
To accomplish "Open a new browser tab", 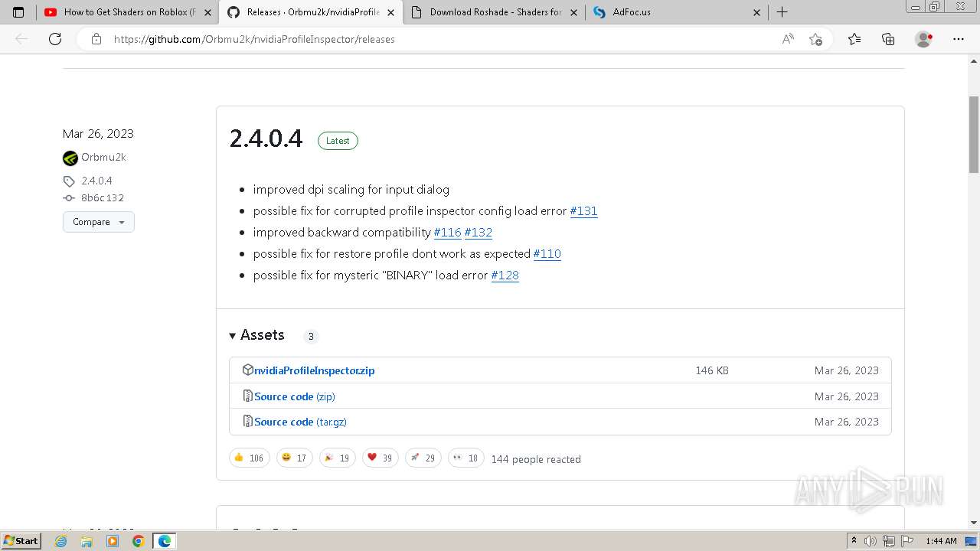I will point(782,12).
